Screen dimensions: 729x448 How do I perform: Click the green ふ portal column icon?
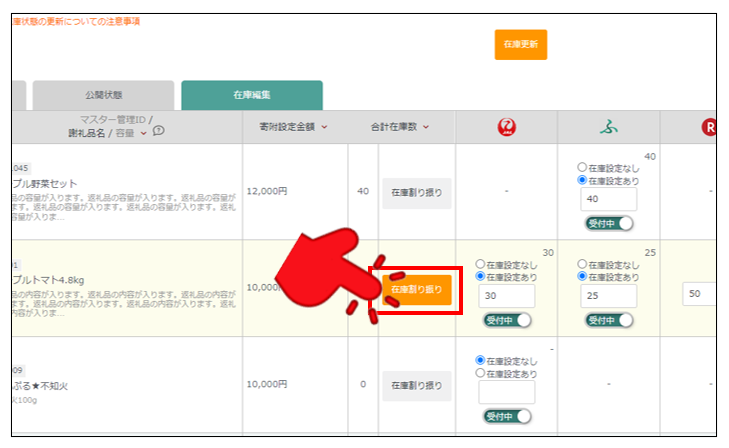[x=609, y=127]
